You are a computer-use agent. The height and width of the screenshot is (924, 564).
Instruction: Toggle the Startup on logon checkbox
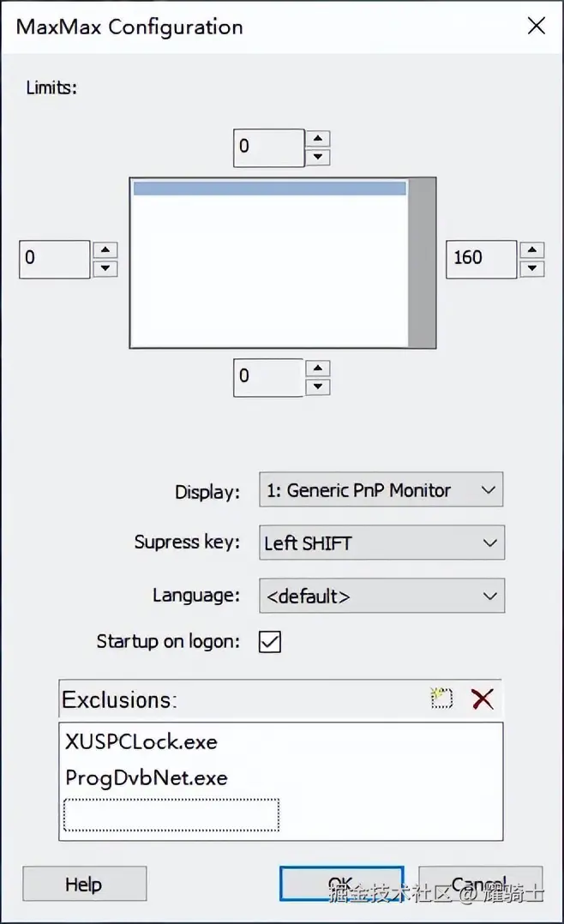point(270,641)
